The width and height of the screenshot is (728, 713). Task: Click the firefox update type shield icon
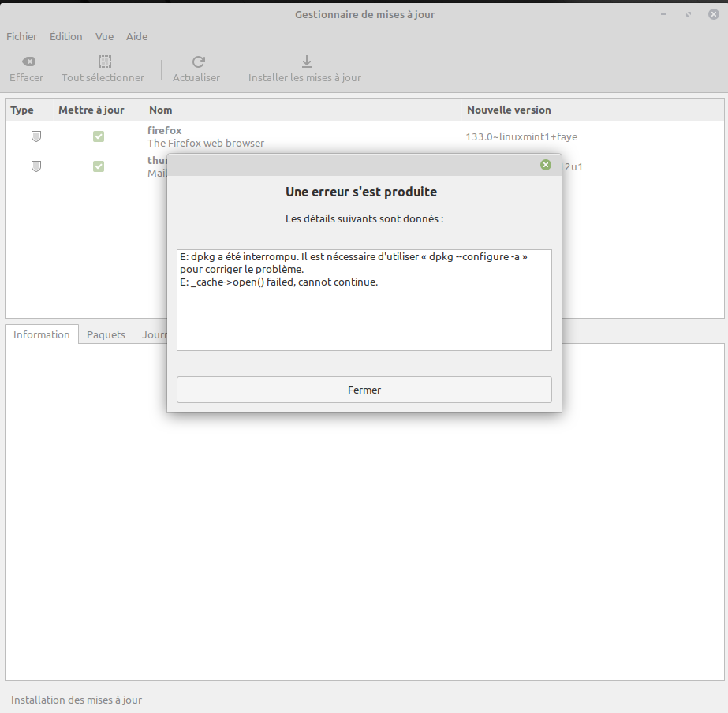point(36,136)
